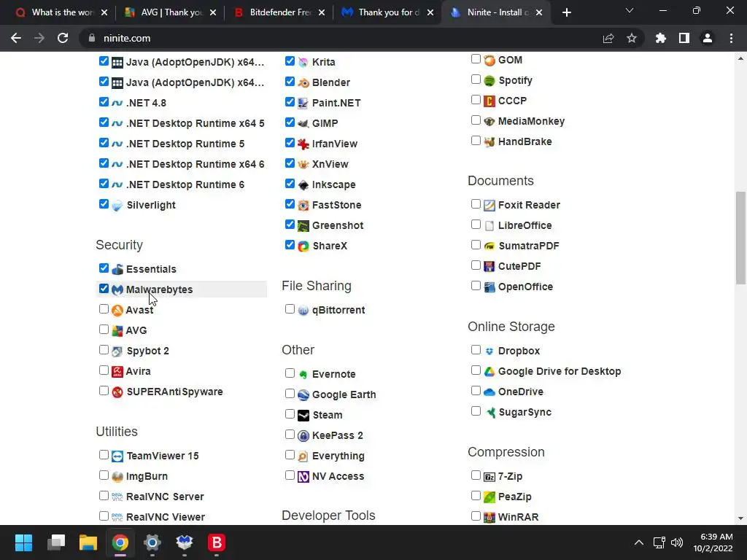Click the KeePass 2 lock icon
The image size is (747, 560).
[x=303, y=436]
